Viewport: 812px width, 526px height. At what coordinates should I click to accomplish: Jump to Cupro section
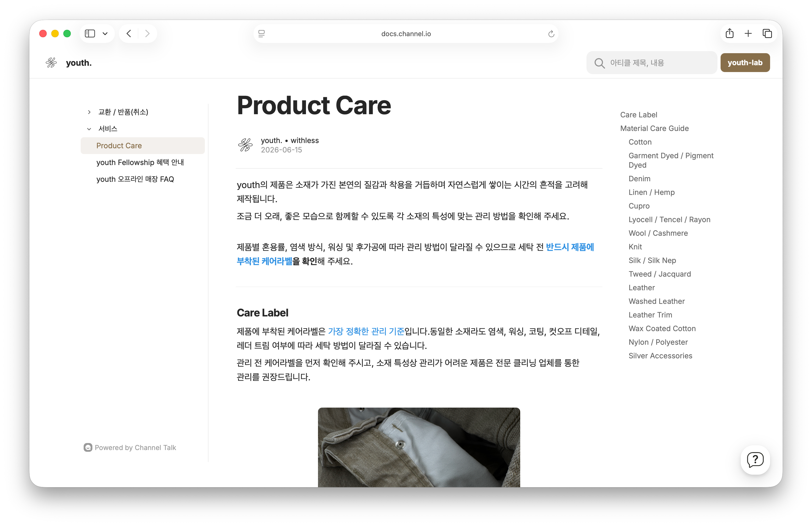(x=639, y=206)
